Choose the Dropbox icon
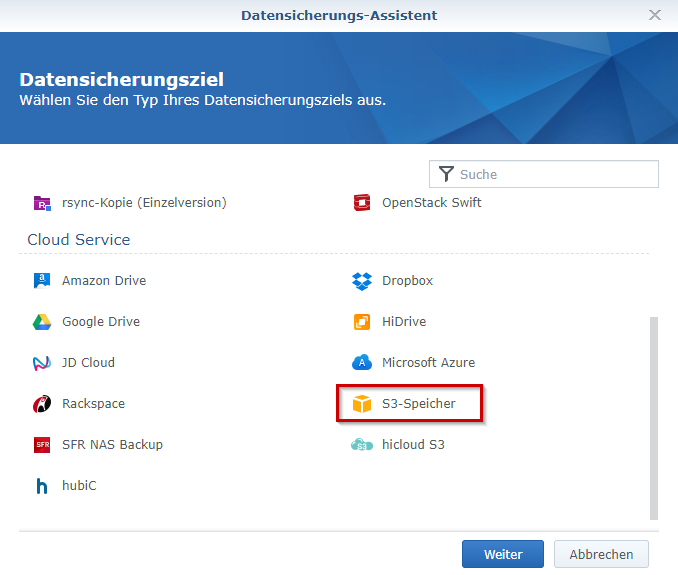 point(362,281)
